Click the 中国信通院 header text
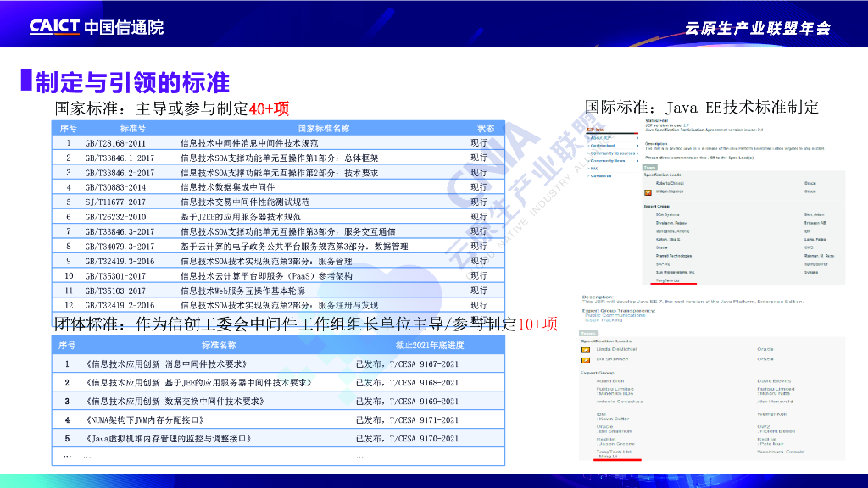868x488 pixels. (124, 27)
